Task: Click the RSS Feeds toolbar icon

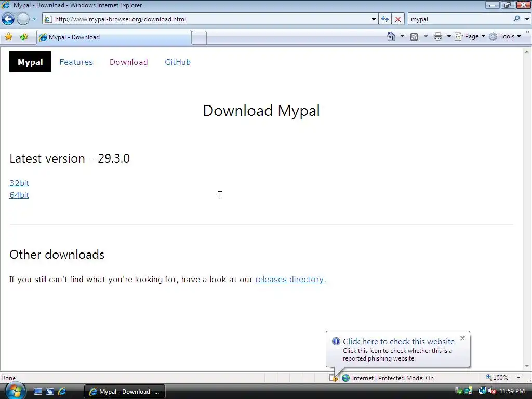Action: pos(414,37)
